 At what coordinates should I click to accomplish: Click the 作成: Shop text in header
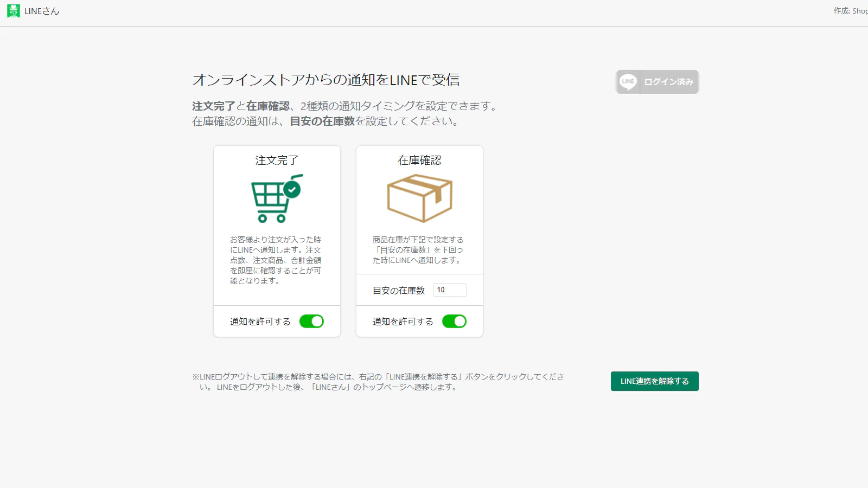click(x=851, y=11)
